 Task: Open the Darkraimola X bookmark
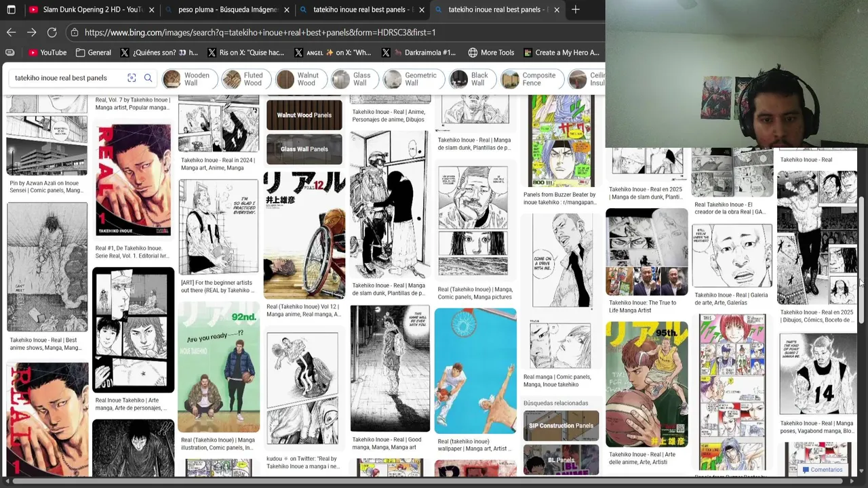click(x=418, y=52)
